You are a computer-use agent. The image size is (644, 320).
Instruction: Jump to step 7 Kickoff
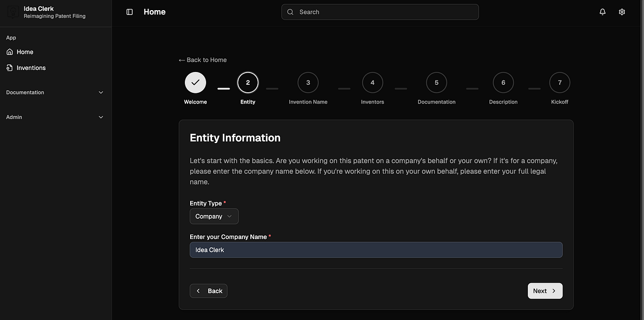(559, 83)
